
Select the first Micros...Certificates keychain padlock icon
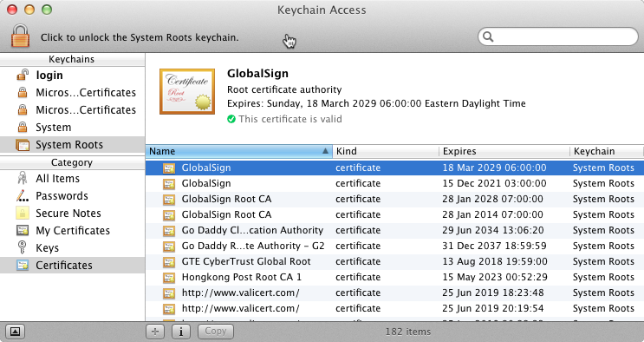(x=23, y=93)
